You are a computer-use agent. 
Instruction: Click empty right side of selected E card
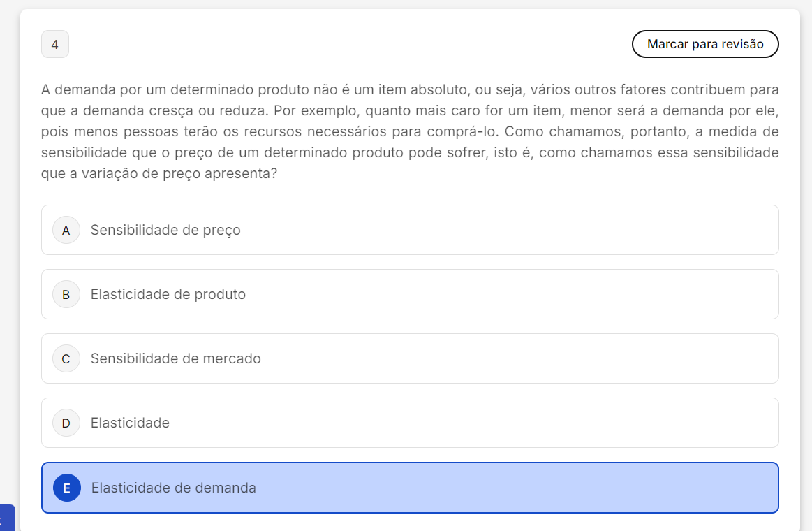coord(559,488)
